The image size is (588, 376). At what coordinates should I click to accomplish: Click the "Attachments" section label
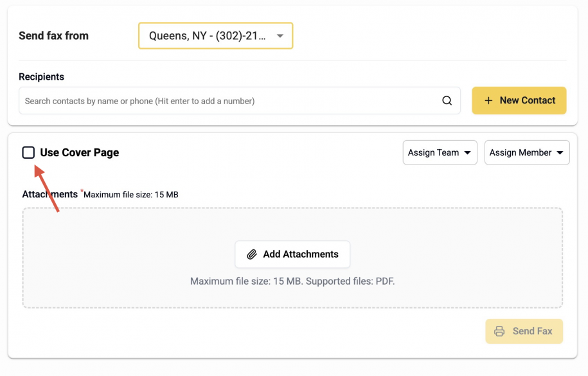[49, 194]
